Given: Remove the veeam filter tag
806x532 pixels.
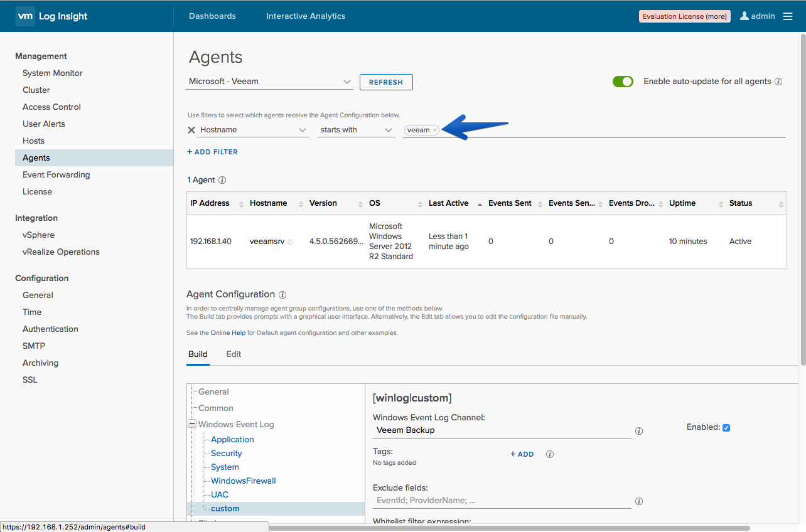Looking at the screenshot, I should pos(434,130).
